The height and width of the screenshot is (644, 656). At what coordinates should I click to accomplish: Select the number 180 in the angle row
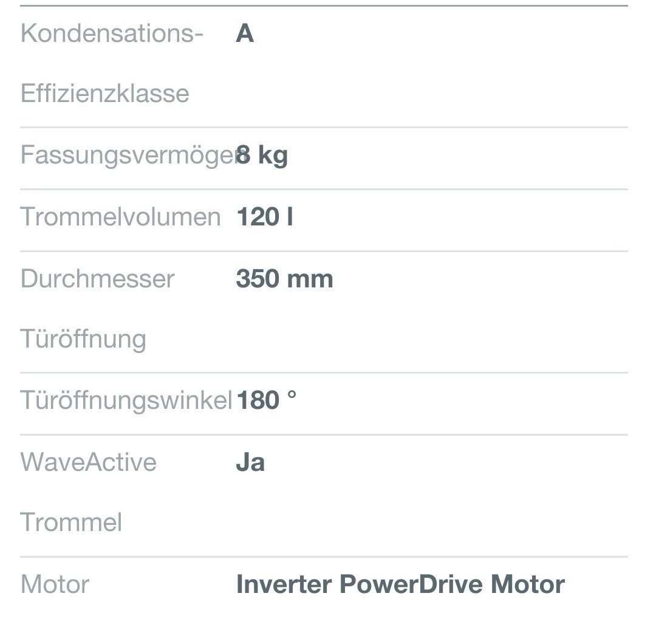point(258,400)
